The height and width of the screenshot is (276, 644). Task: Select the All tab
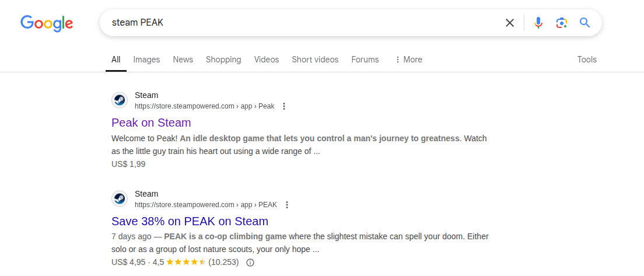116,60
